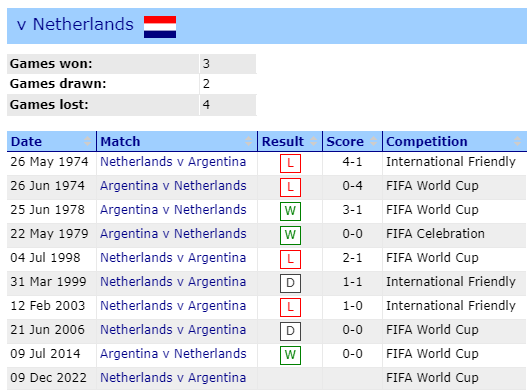This screenshot has width=530, height=392.
Task: Sort table by Date header
Action: pyautogui.click(x=26, y=142)
